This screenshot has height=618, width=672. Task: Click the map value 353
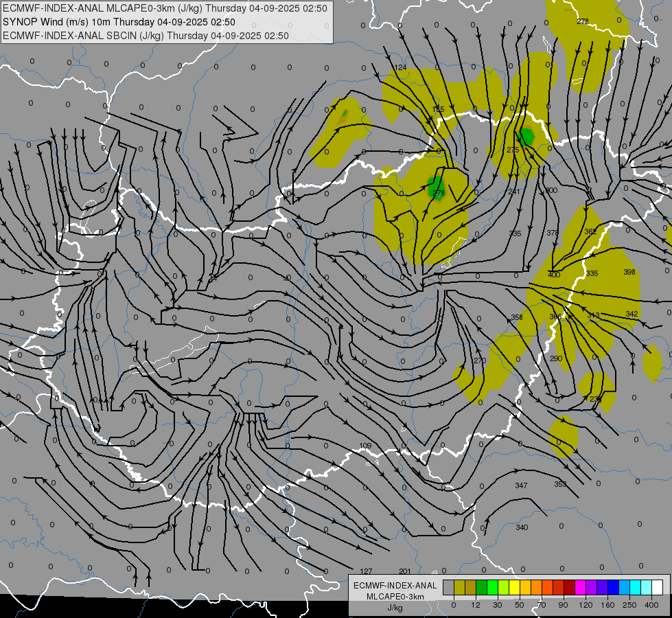pyautogui.click(x=560, y=484)
